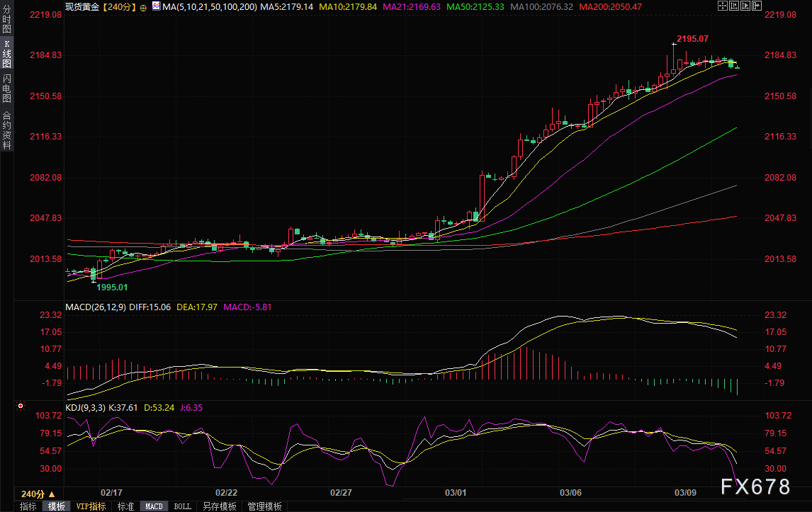Click 2013.58 on the left price axis
Viewport: 812px width, 512px height.
pos(45,259)
